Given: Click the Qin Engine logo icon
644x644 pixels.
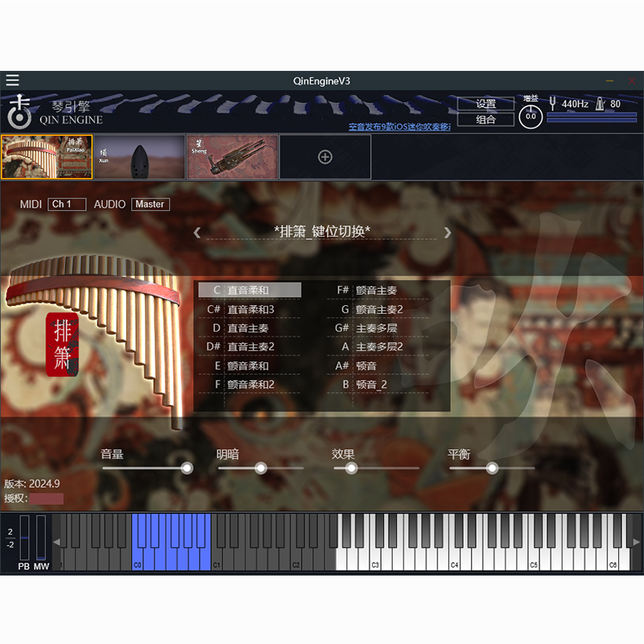Looking at the screenshot, I should click(19, 112).
